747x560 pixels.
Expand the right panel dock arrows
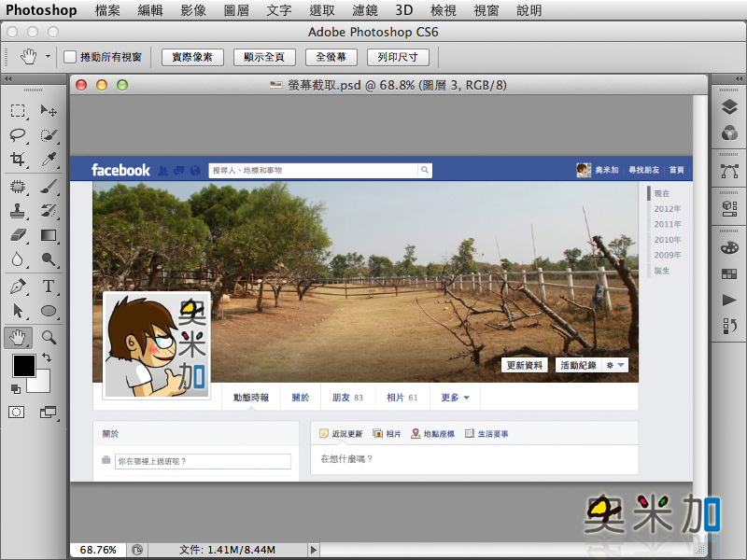point(739,79)
